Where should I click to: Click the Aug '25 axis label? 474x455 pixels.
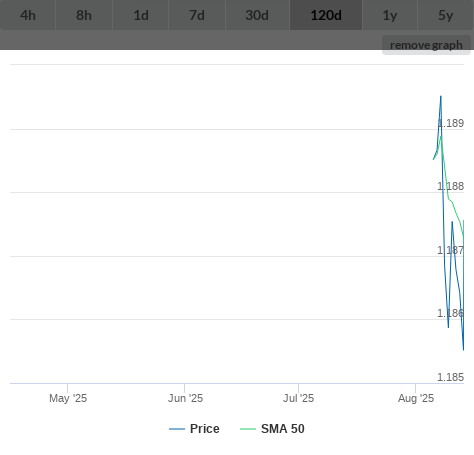tap(416, 398)
